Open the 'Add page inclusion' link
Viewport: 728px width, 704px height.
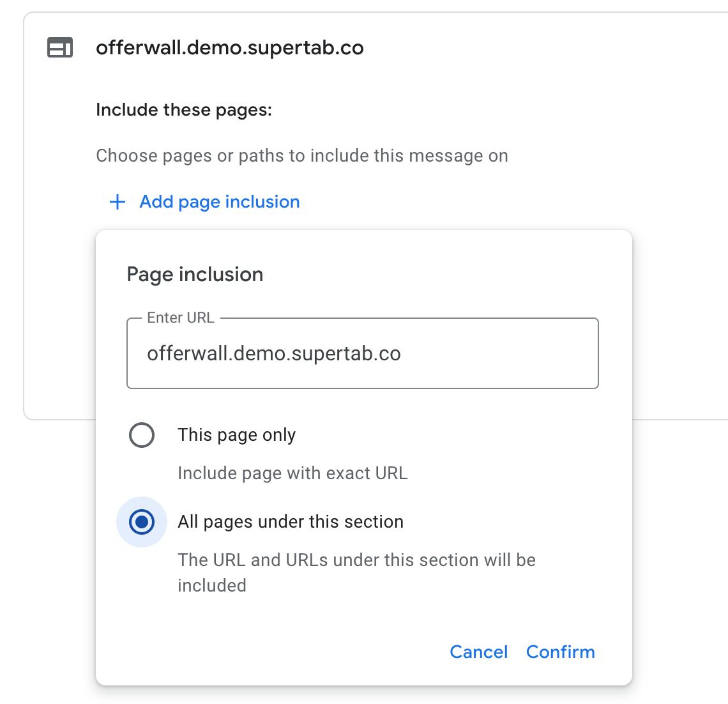(220, 202)
